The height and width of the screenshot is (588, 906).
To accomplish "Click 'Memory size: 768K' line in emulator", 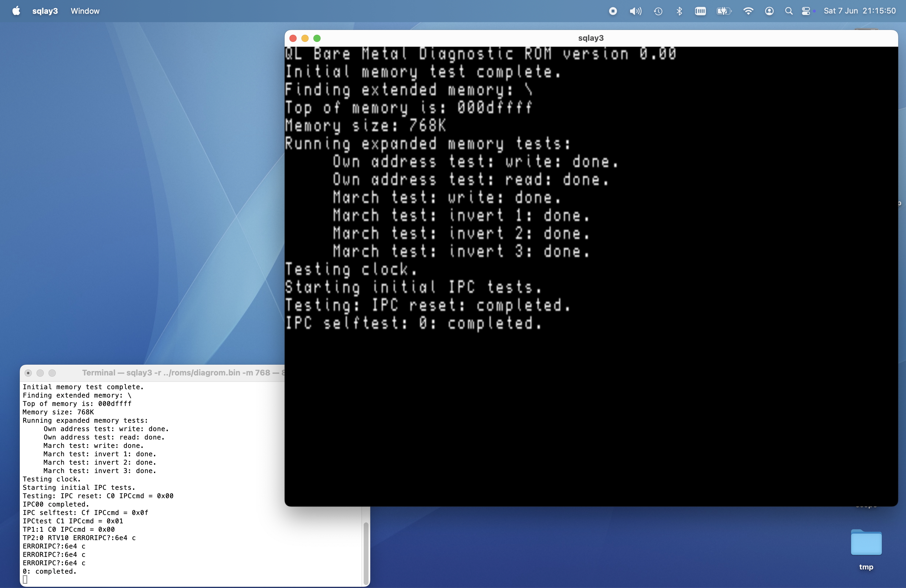I will click(x=366, y=125).
